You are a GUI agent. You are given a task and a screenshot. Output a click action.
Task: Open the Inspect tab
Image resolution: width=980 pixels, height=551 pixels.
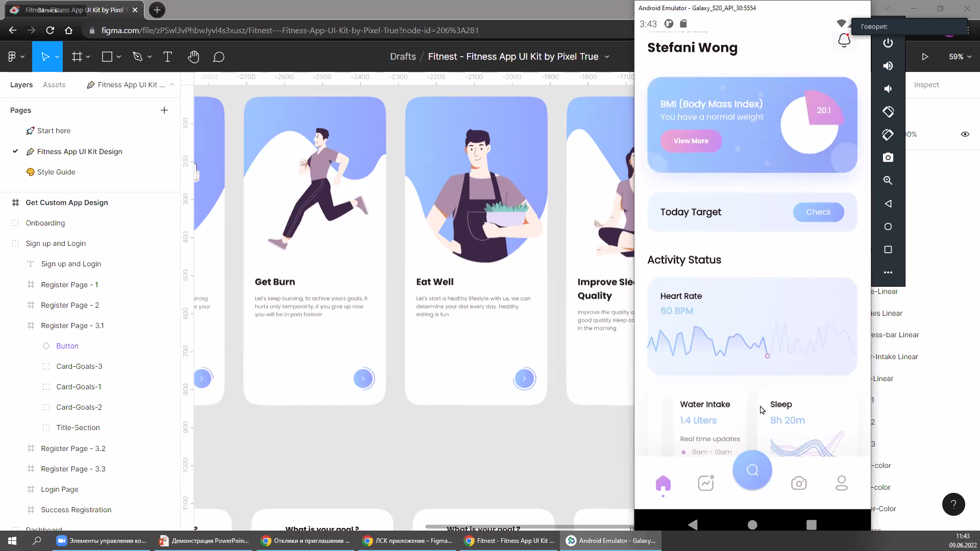coord(926,85)
